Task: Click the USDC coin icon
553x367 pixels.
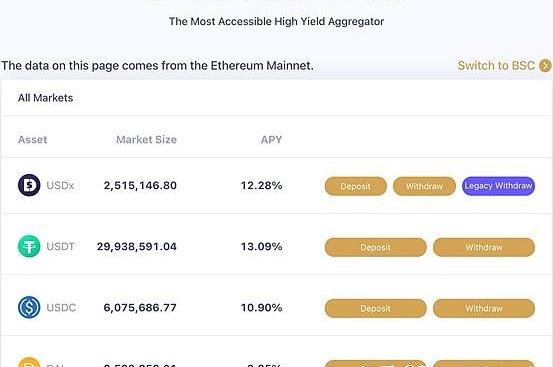Action: (29, 307)
